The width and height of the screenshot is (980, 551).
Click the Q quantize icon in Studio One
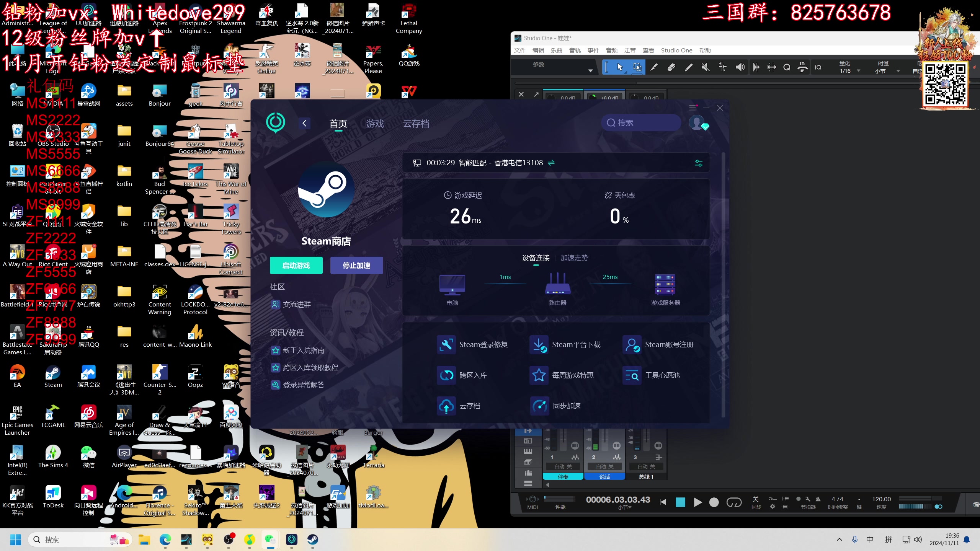(787, 67)
